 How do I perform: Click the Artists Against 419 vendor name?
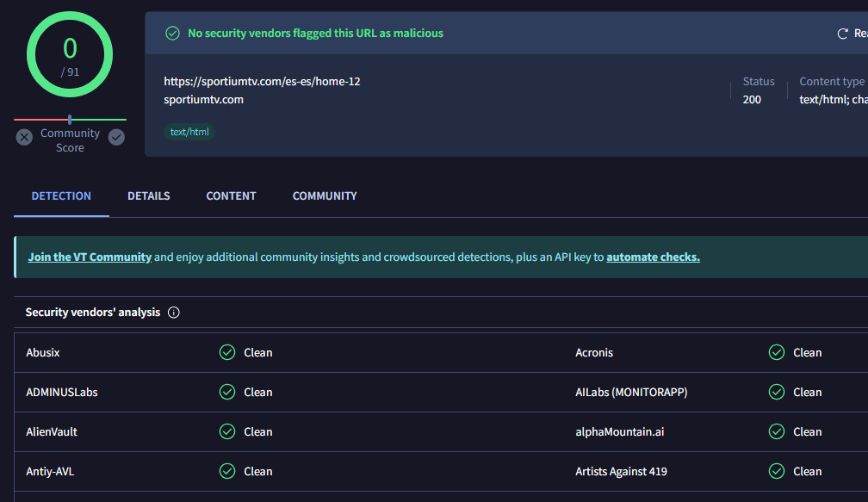621,472
